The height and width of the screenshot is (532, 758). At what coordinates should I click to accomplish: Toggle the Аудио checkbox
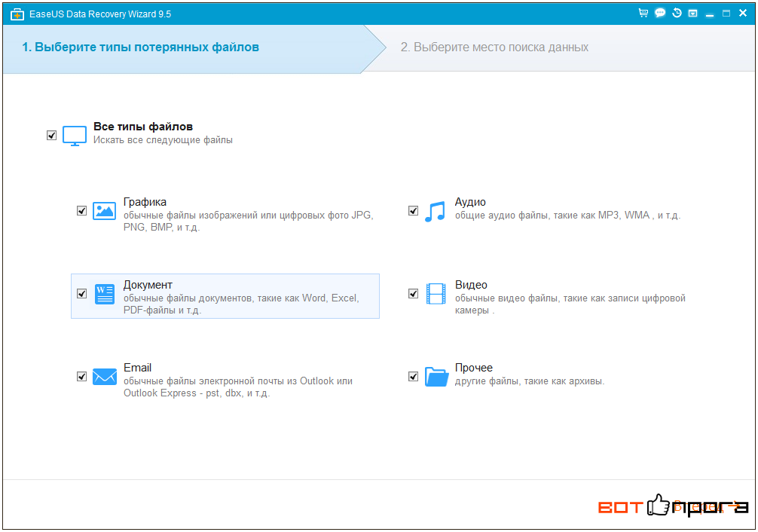(x=414, y=211)
